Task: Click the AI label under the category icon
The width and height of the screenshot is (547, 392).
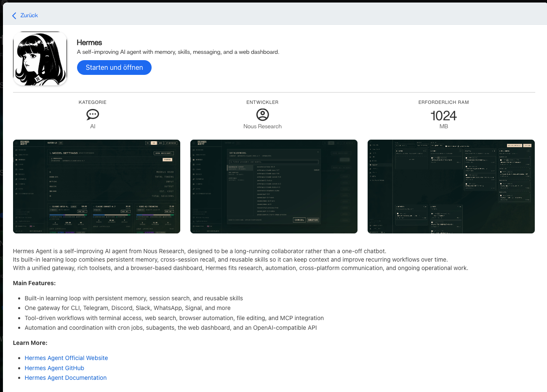Action: point(93,126)
